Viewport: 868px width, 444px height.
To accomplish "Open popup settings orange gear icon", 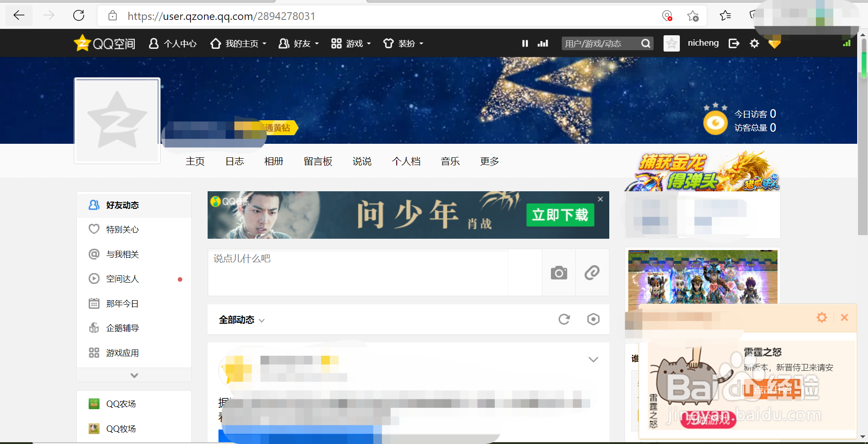I will tap(822, 317).
